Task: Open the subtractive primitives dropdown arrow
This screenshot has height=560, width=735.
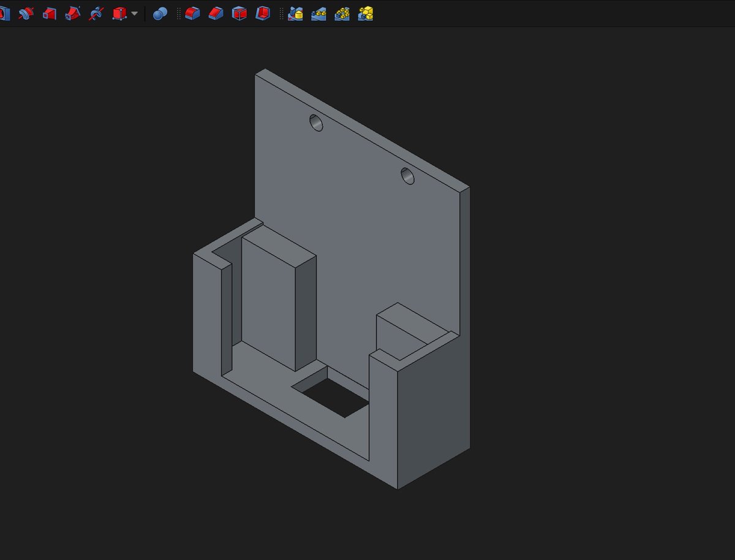Action: 134,13
